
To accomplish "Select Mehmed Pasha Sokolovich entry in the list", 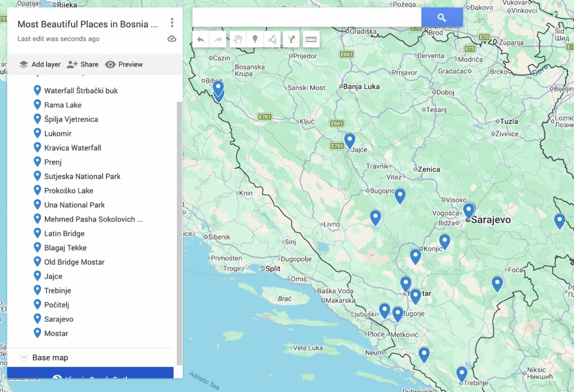I will coord(94,219).
